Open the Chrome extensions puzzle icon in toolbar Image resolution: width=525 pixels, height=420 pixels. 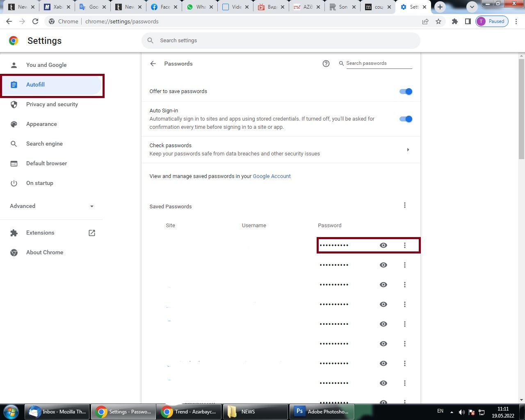coord(454,21)
